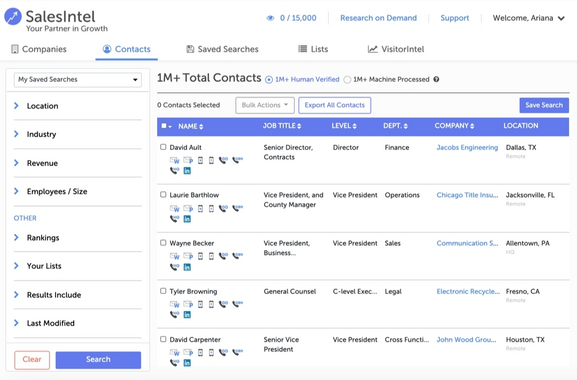The height and width of the screenshot is (380, 577).
Task: Sort by Dept. column arrows
Action: (x=406, y=126)
